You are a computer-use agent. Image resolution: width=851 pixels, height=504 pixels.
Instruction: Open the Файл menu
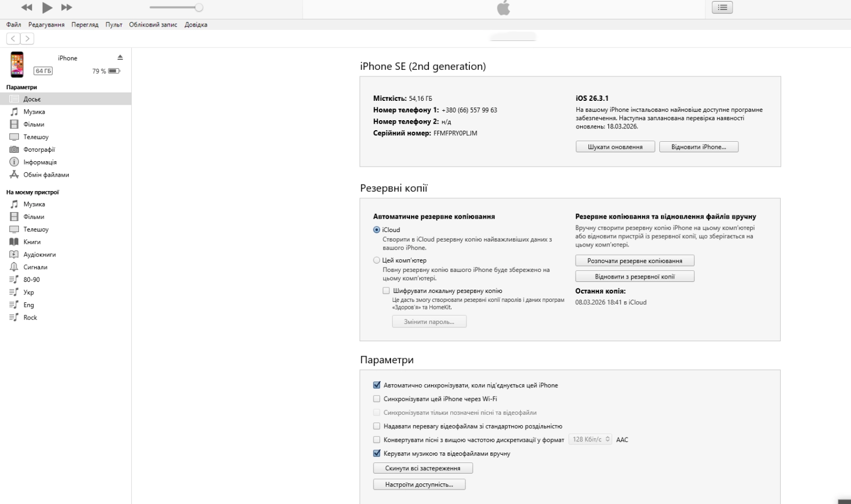point(13,24)
